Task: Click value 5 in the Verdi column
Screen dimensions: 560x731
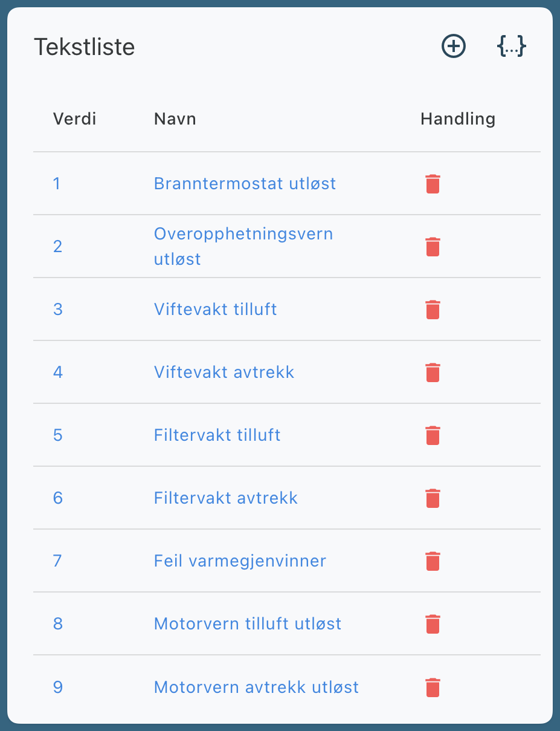Action: 57,435
